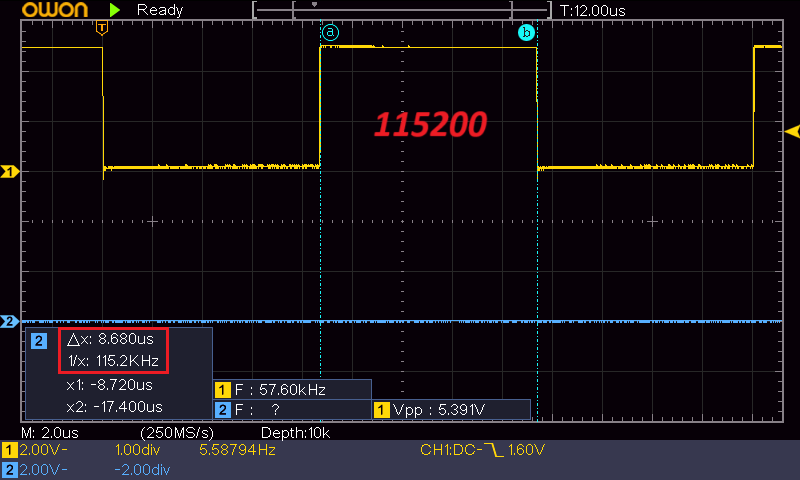The image size is (800, 480).
Task: Click channel 1 2.00V scale readout
Action: click(43, 450)
